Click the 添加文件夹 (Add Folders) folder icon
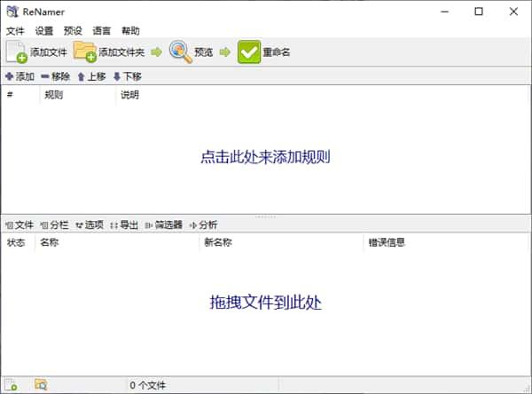This screenshot has width=532, height=394. tap(85, 52)
